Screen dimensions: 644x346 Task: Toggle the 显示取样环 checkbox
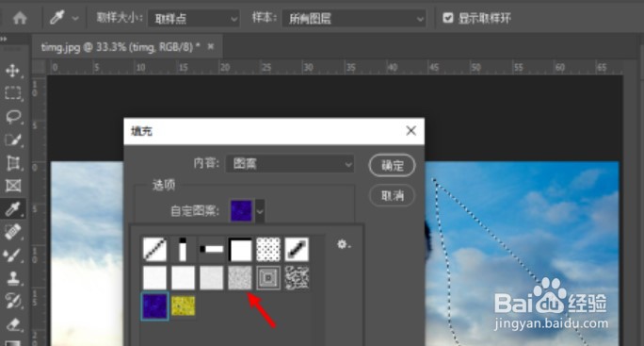447,18
